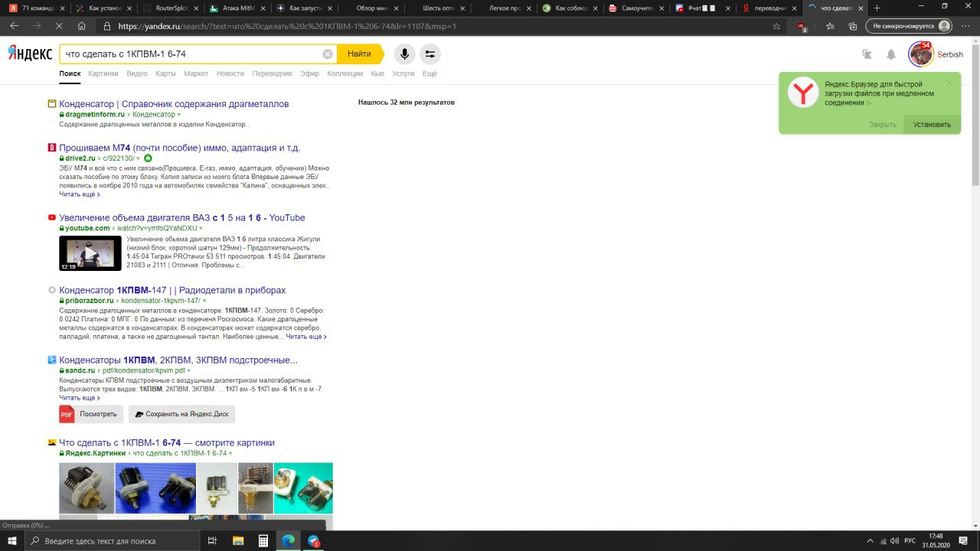
Task: Open the browser home page
Action: click(x=83, y=25)
